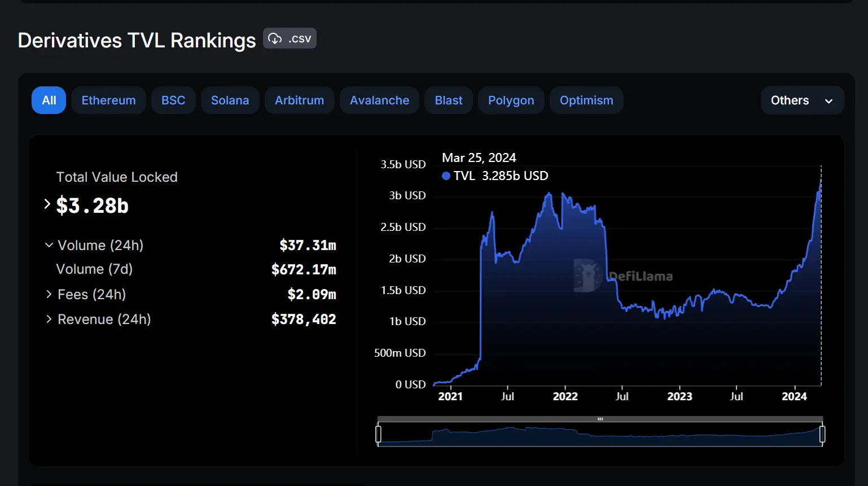
Task: Click the chevron beside Revenue (24h)
Action: 48,319
